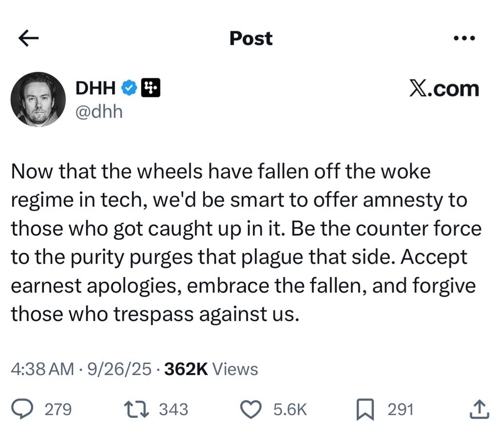Viewport: 499px width, 448px height.
Task: Click the DHH display name
Action: [95, 88]
